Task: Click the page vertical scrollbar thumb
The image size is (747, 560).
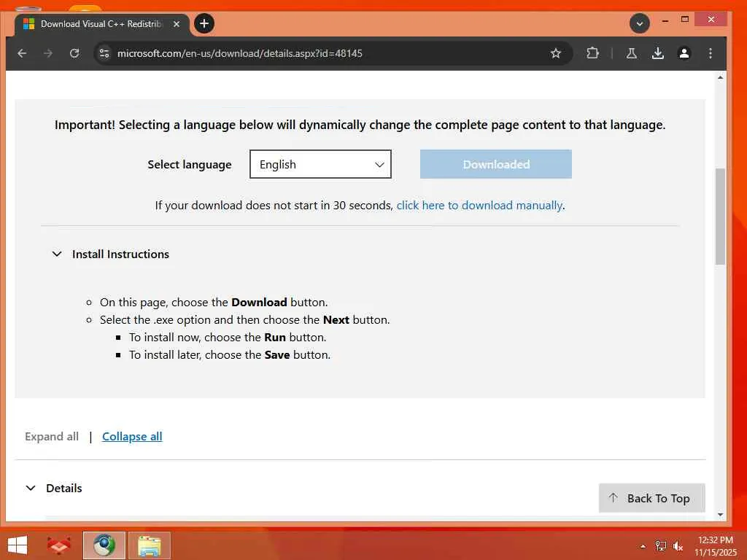Action: pyautogui.click(x=720, y=216)
